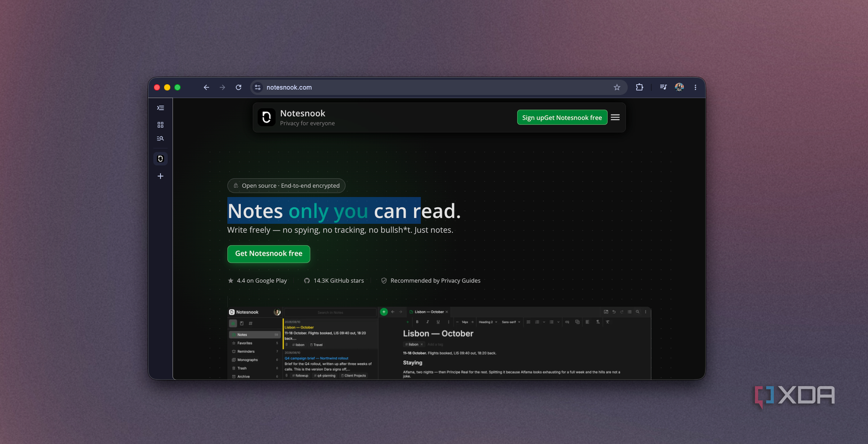
Task: Open the hamburger menu in site header
Action: tap(615, 117)
